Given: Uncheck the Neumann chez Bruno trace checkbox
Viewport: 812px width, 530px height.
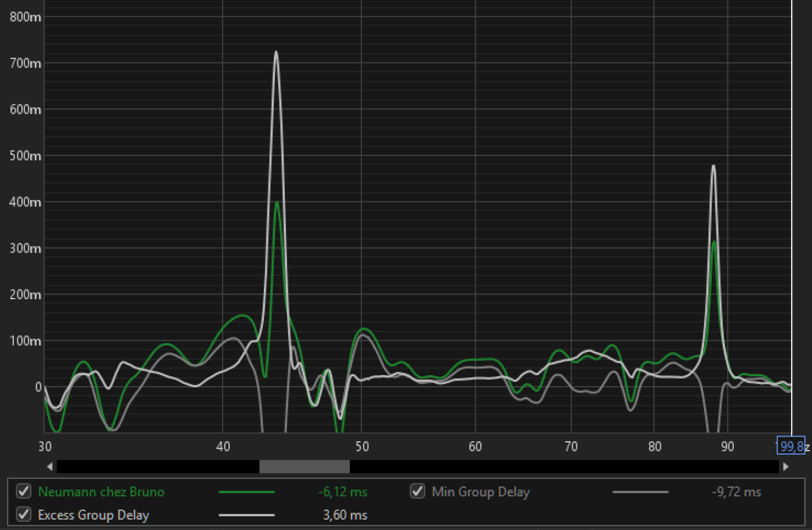Looking at the screenshot, I should (x=24, y=491).
